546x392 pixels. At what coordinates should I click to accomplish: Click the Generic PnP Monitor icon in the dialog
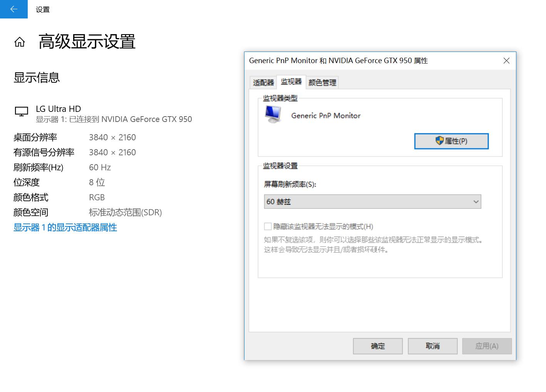[x=273, y=114]
